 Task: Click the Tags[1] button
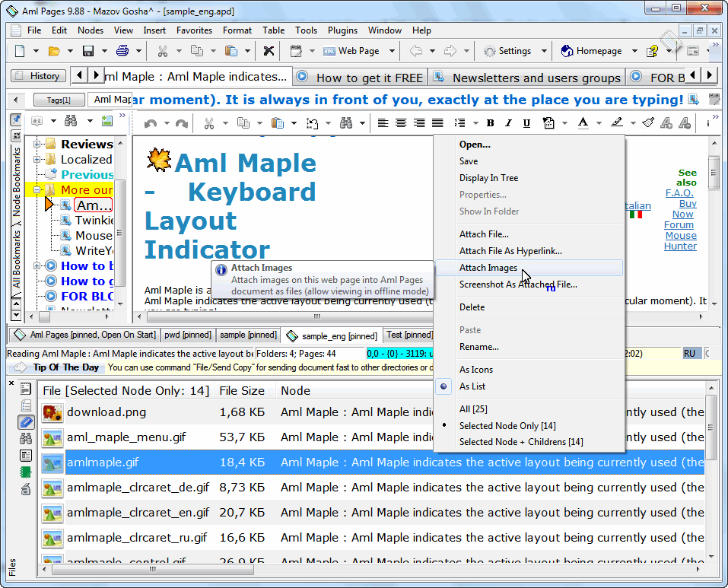click(x=59, y=100)
